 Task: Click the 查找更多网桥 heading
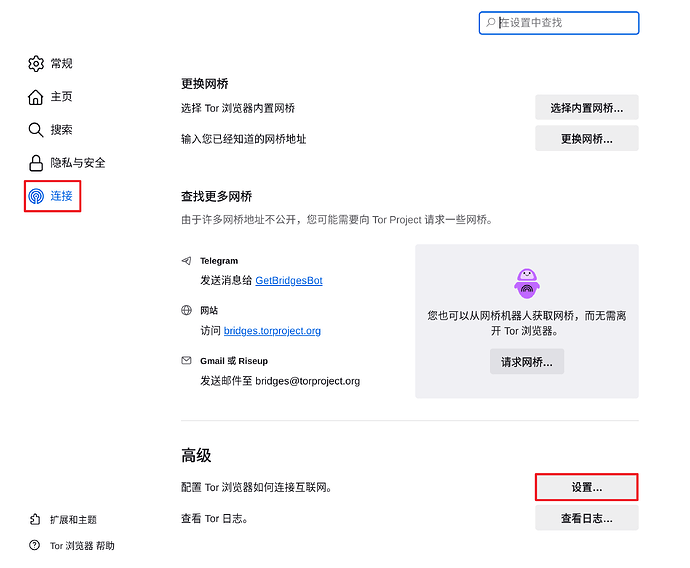(x=217, y=196)
